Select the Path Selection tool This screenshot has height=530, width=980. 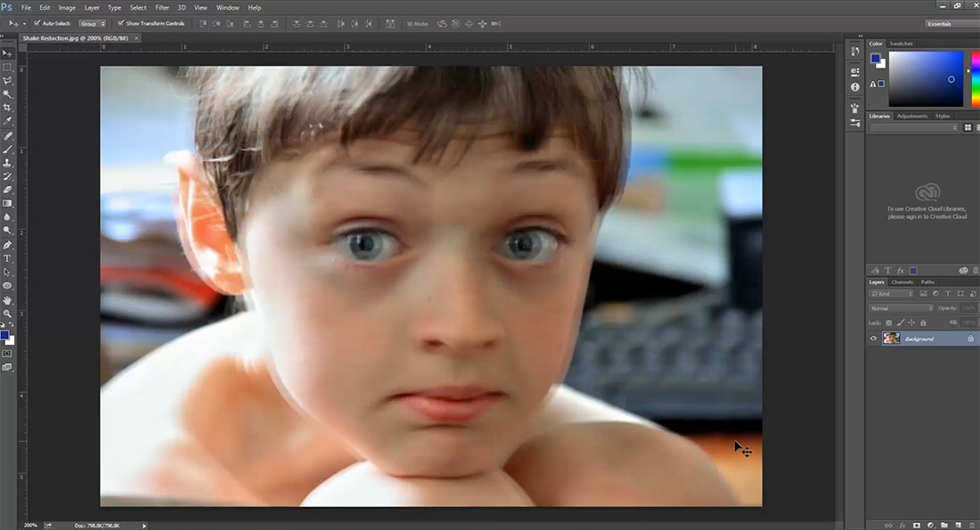click(7, 273)
